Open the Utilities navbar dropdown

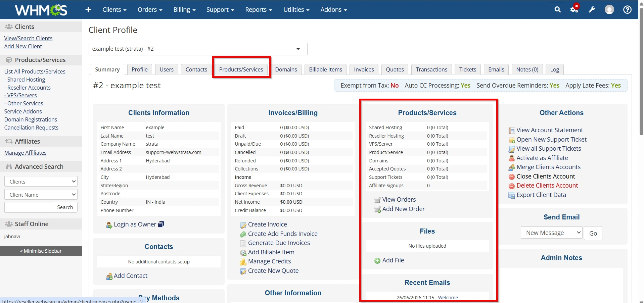(296, 10)
